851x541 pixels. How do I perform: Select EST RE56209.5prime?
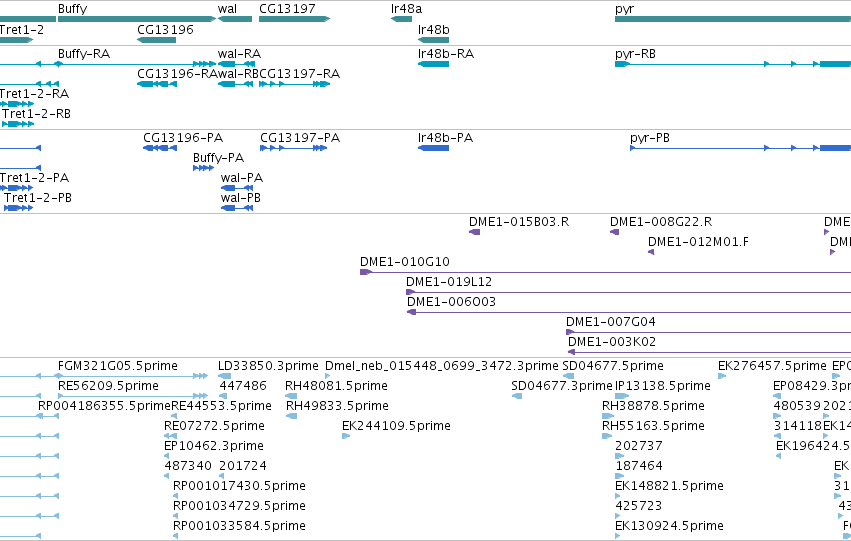click(132, 396)
